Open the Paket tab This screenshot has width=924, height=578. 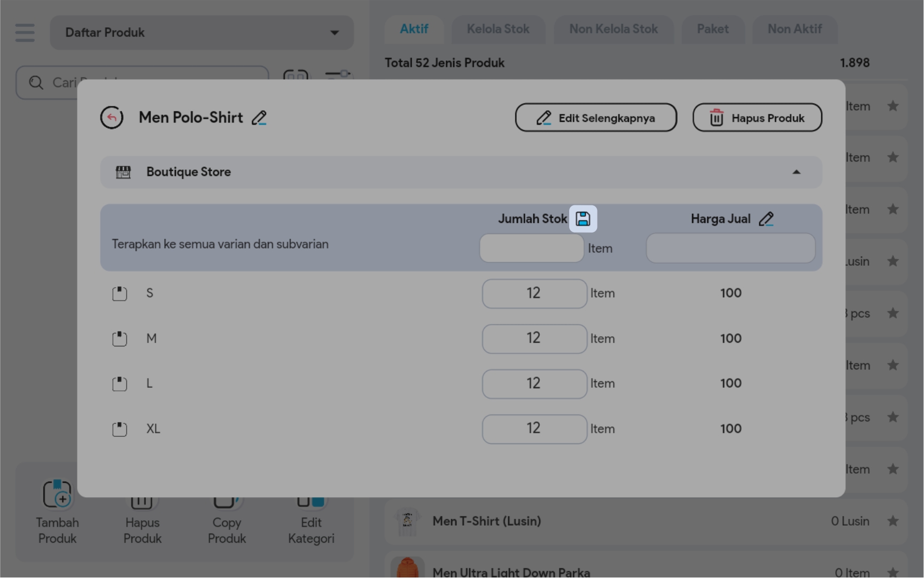point(712,29)
